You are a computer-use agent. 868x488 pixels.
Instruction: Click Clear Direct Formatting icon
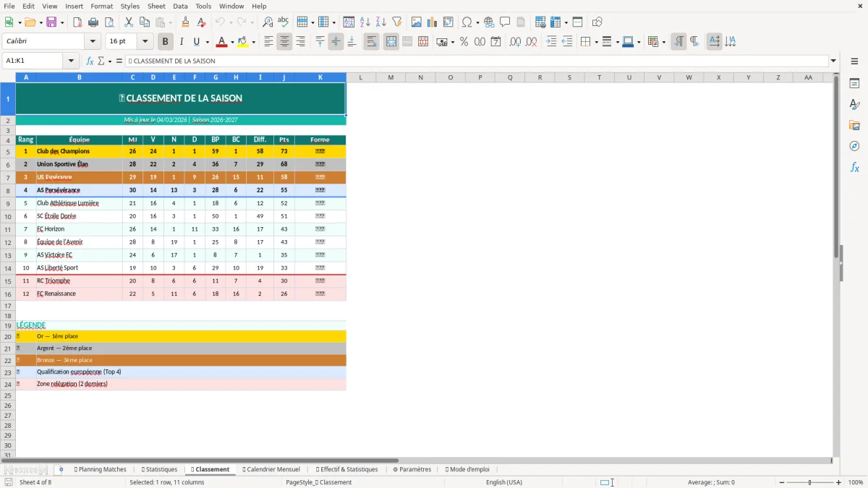click(201, 22)
